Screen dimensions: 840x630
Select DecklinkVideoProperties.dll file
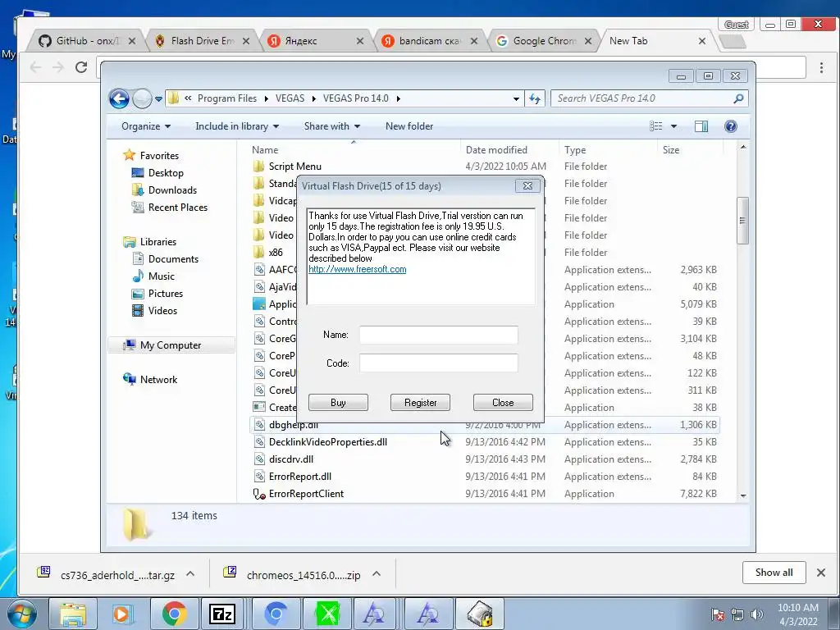tap(328, 442)
